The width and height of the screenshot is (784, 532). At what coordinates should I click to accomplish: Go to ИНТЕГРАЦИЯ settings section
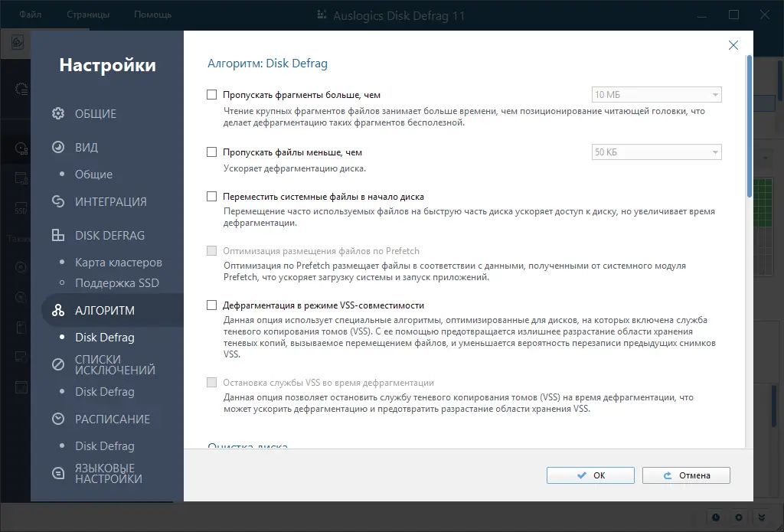(110, 201)
